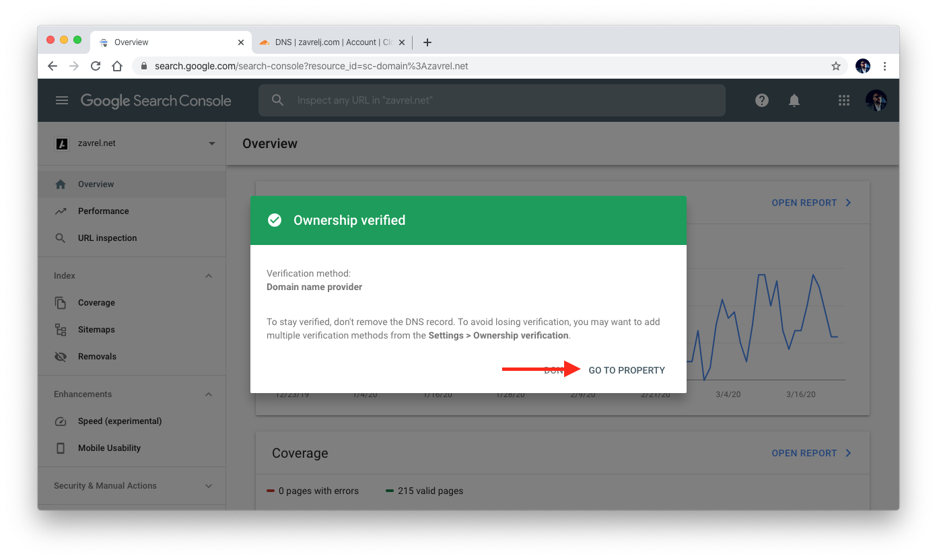Click the Sitemaps tree icon
The width and height of the screenshot is (937, 560).
coord(61,329)
